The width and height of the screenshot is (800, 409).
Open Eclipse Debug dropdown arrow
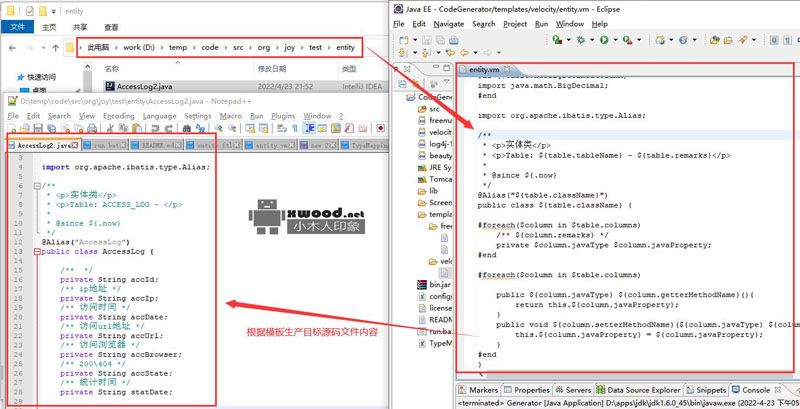pyautogui.click(x=592, y=40)
